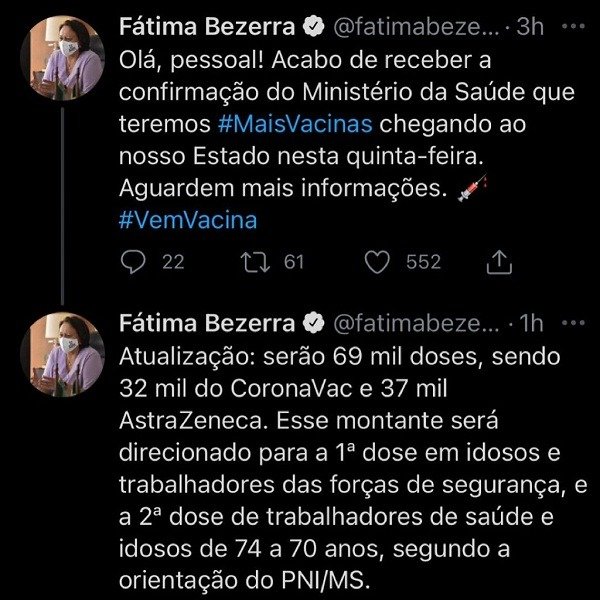
Task: Tap the share icon under first tweet
Action: pos(499,262)
